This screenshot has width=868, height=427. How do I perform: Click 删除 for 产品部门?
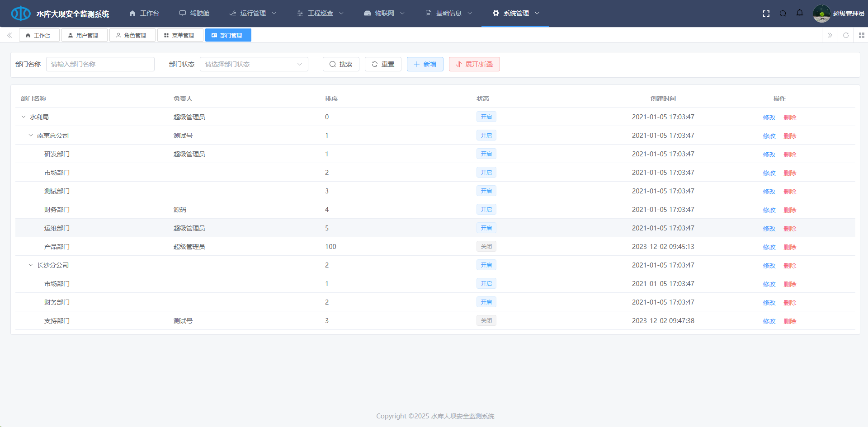790,247
